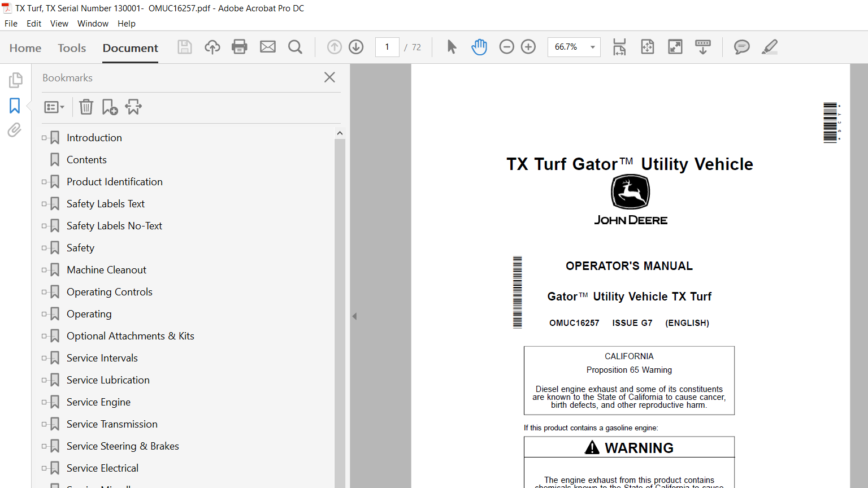Open the Contents bookmark

click(x=86, y=160)
